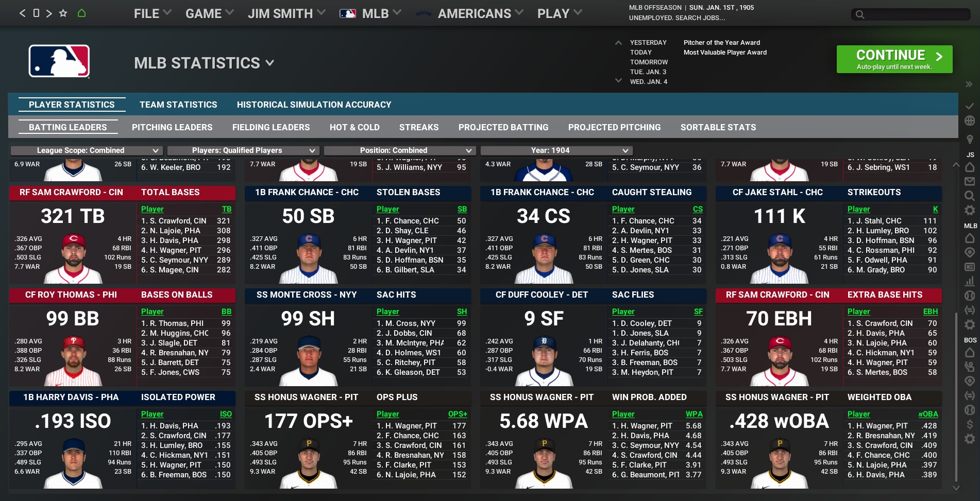This screenshot has width=980, height=501.
Task: Click Roy Thomas's portrait in Bases on Balls
Action: pos(73,360)
